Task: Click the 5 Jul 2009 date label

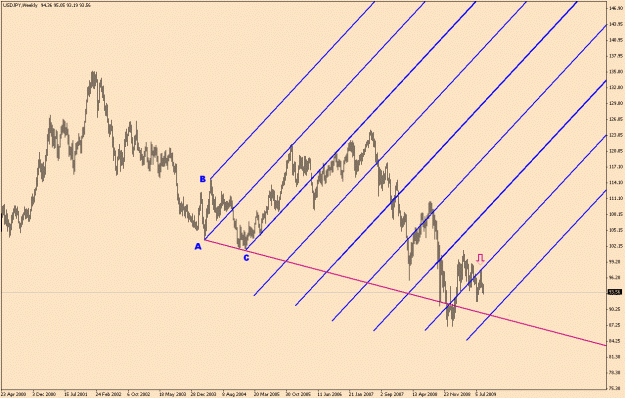Action: point(485,394)
